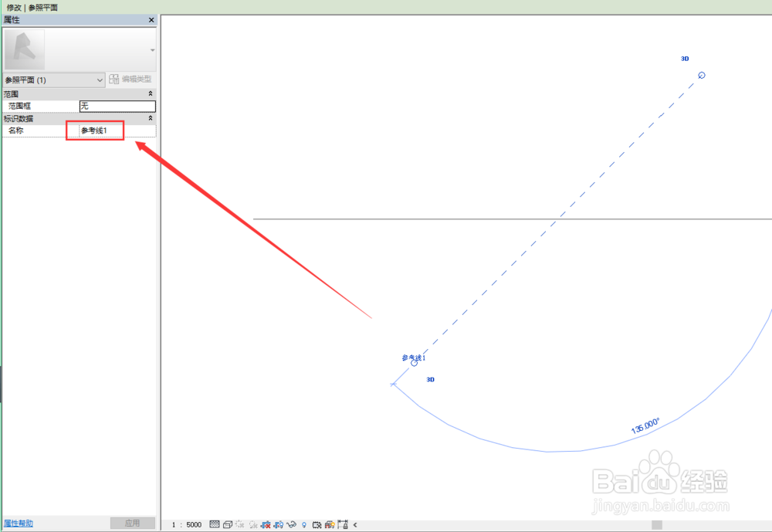
Task: Open Temporary Hide/Isolate glasses icon
Action: click(x=292, y=524)
